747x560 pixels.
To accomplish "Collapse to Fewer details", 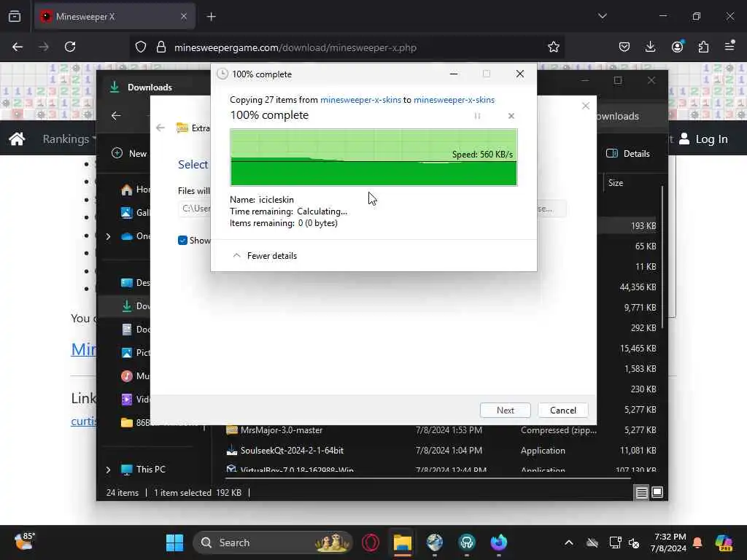I will point(264,256).
